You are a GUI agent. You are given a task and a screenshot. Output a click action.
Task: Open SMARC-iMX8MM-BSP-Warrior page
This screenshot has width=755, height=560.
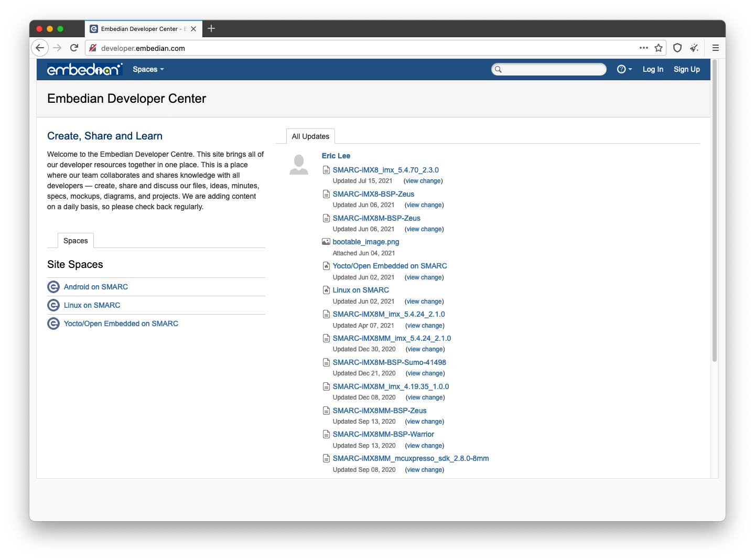[x=383, y=434]
